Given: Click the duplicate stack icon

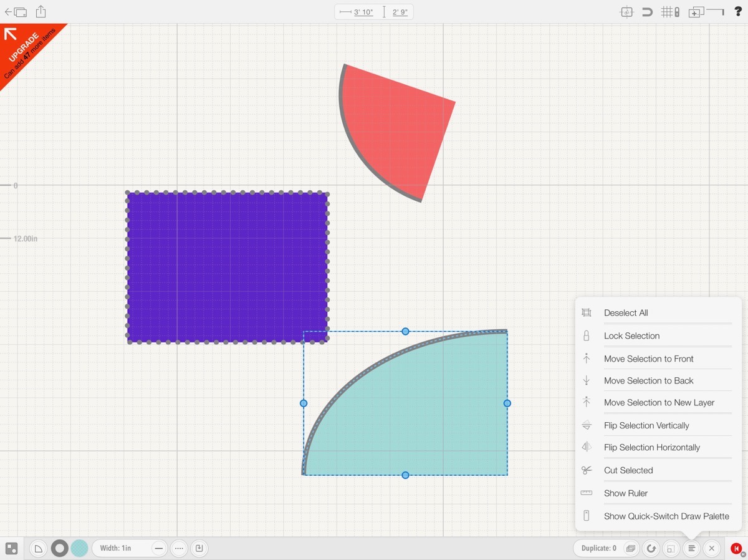Looking at the screenshot, I should 631,549.
